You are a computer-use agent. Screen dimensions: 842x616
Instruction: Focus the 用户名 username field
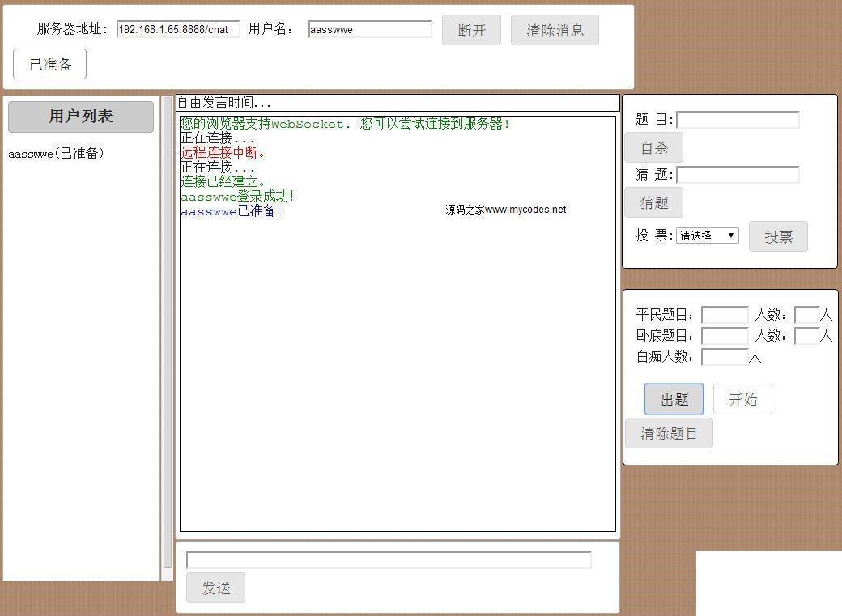tap(370, 29)
